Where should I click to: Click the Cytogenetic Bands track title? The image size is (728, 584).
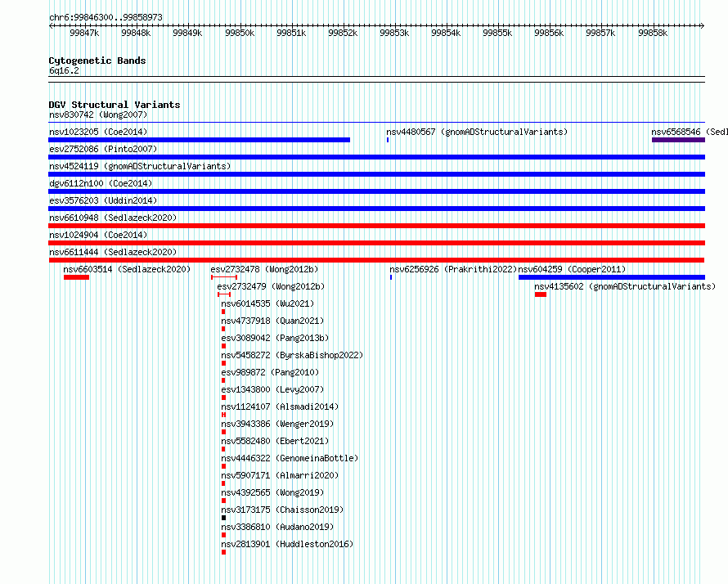[x=97, y=61]
